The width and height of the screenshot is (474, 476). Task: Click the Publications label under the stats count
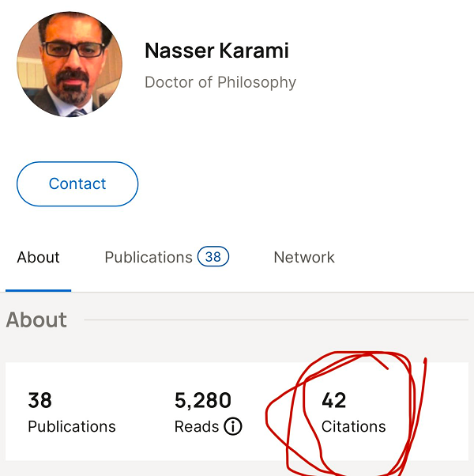point(72,427)
